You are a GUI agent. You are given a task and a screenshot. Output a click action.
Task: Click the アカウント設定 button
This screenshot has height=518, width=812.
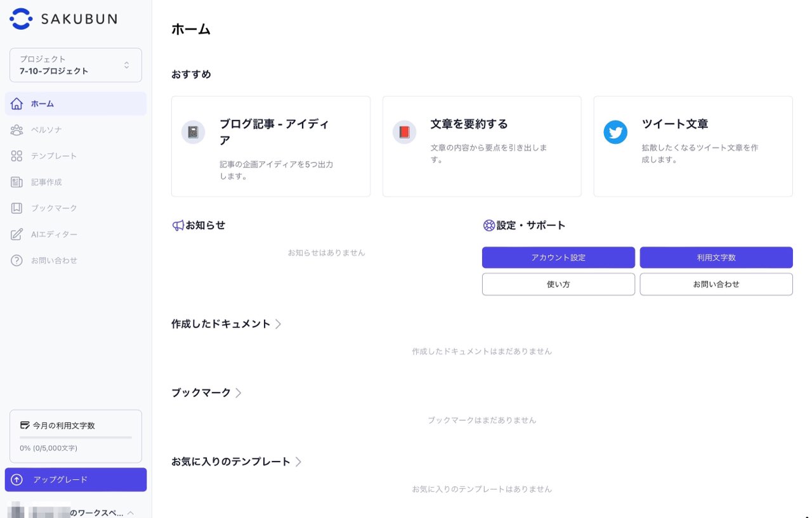click(558, 257)
